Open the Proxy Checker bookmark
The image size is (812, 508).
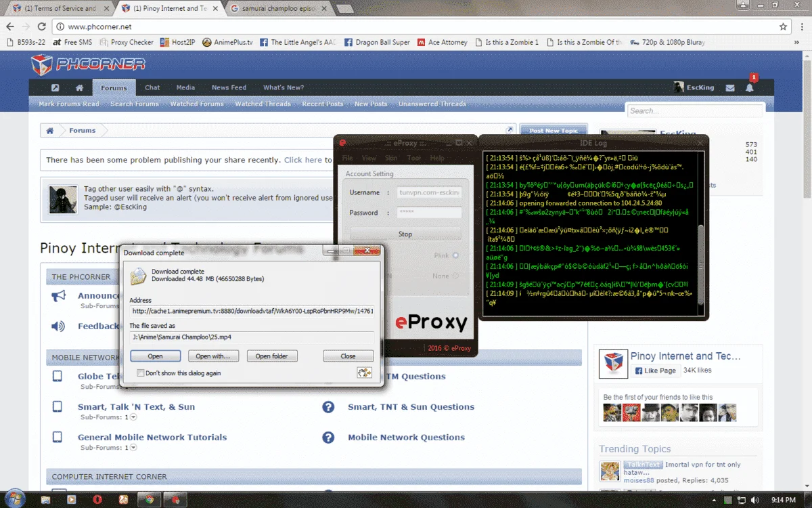[x=127, y=42]
